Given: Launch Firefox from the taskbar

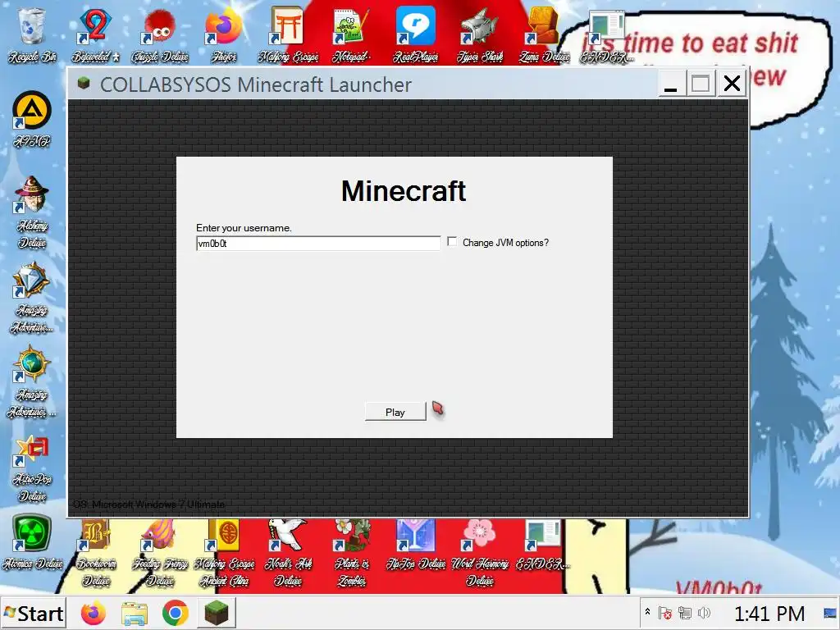Looking at the screenshot, I should 94,613.
